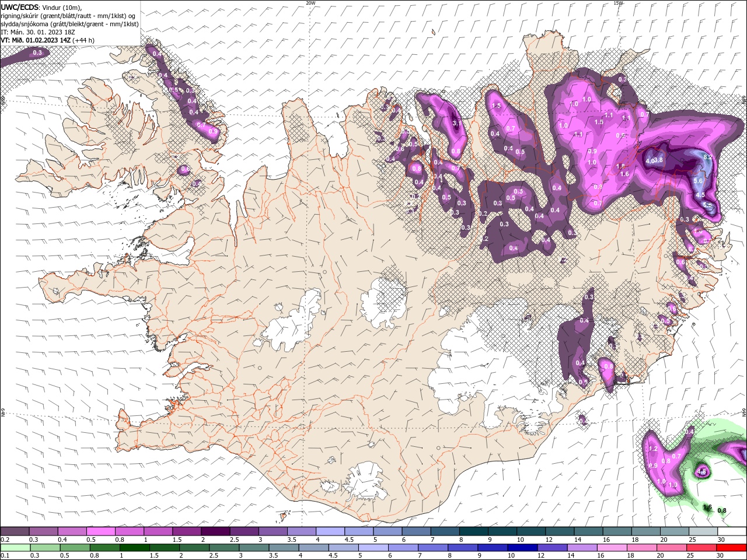
Task: Click the 5.6 snowfall value on map
Action: [x=698, y=181]
